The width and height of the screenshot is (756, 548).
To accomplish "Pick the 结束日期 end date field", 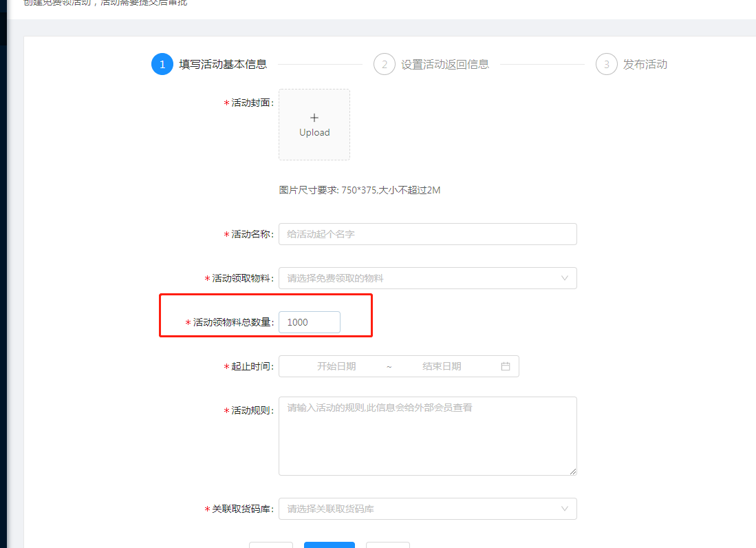I will pos(442,366).
